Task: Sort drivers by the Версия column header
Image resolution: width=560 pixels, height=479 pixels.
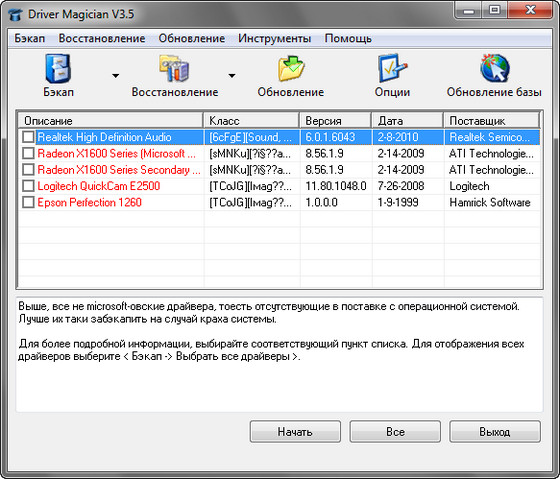Action: tap(335, 121)
